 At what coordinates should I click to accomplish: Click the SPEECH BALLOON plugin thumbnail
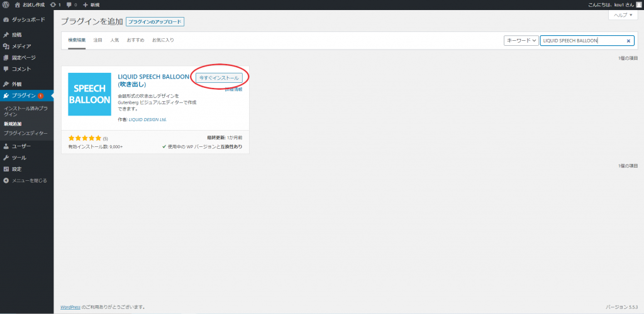click(x=89, y=94)
